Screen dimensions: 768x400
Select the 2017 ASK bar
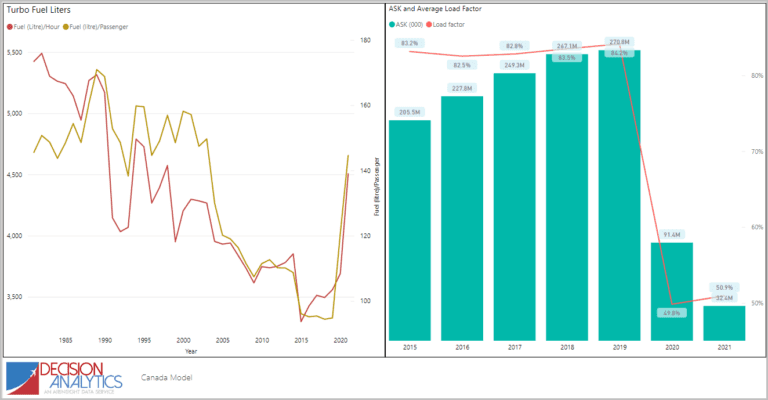point(514,207)
